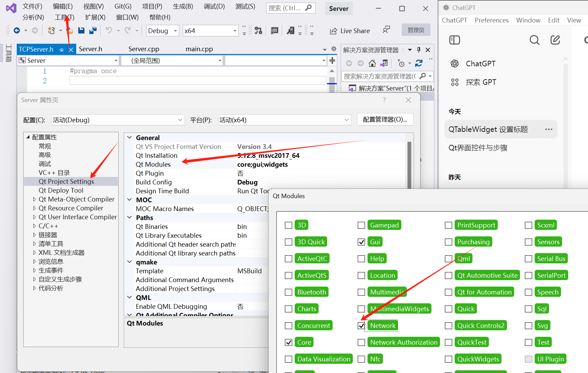Uncheck the Core module checkbox
Screen dimensions: 588x373
point(289,343)
